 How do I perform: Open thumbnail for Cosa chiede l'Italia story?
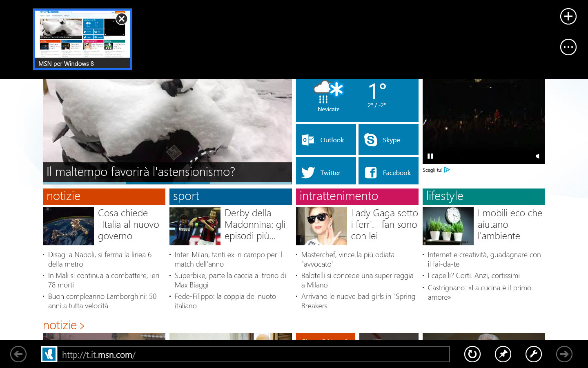68,226
